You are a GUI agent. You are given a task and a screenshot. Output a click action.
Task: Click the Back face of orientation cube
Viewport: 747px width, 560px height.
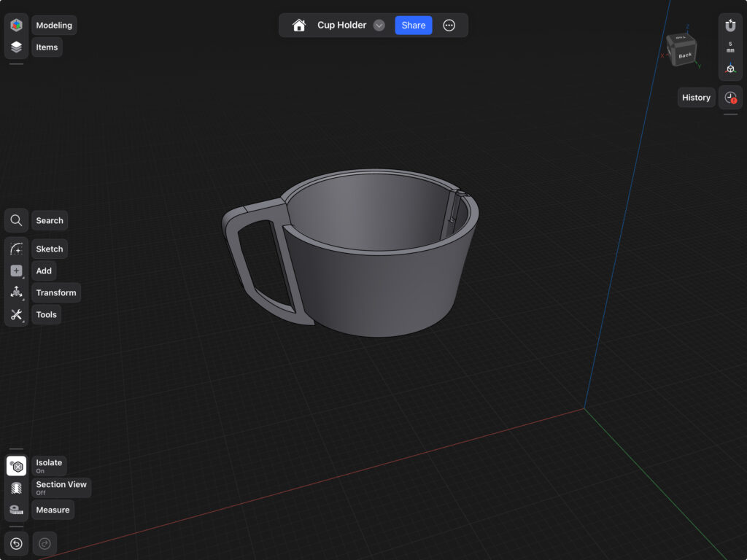[685, 55]
